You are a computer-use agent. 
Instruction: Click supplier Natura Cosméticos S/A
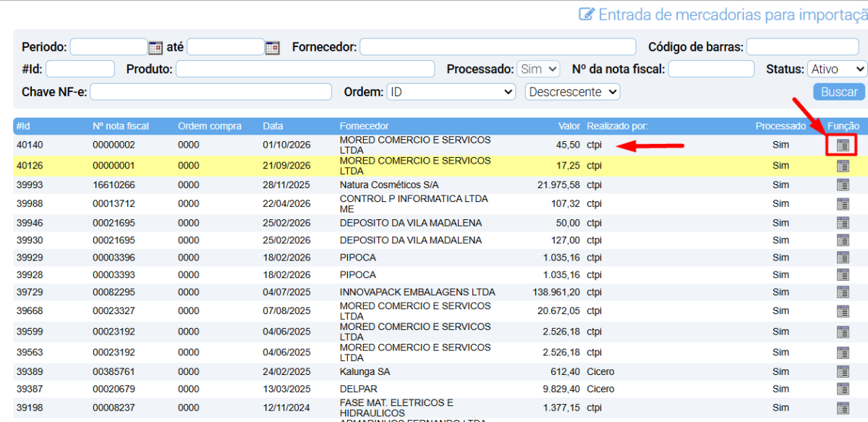pyautogui.click(x=389, y=185)
